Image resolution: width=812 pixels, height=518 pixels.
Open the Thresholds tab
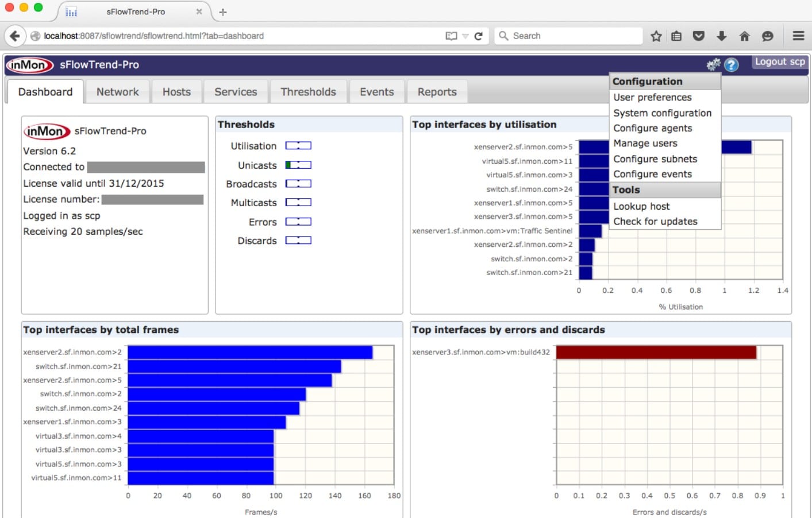click(308, 92)
